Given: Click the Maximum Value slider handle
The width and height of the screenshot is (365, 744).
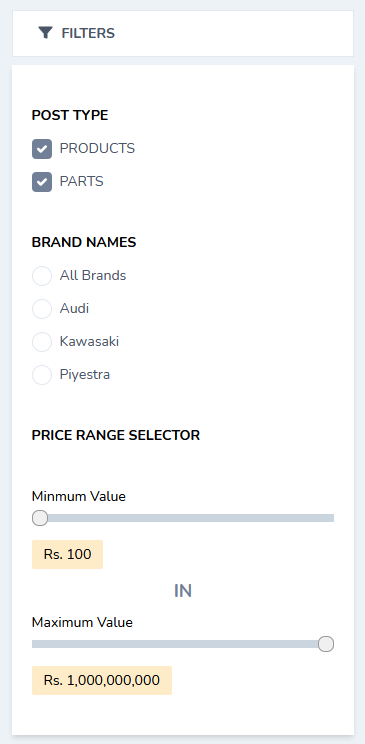Looking at the screenshot, I should click(326, 644).
